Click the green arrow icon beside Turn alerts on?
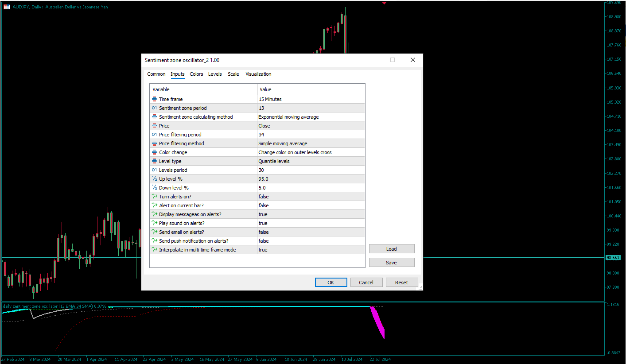The width and height of the screenshot is (626, 364). (155, 196)
